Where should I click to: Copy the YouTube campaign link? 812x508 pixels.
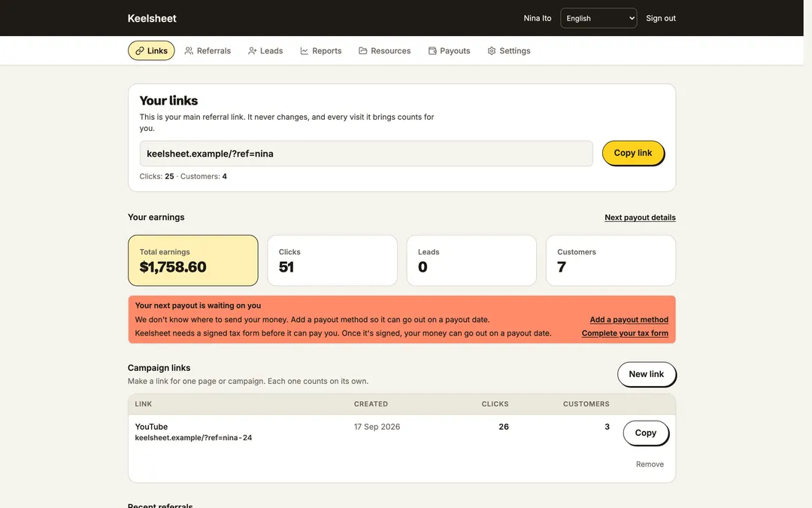pyautogui.click(x=646, y=433)
